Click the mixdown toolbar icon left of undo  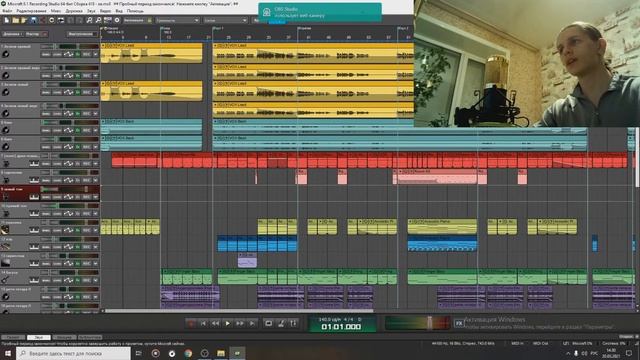click(x=61, y=20)
